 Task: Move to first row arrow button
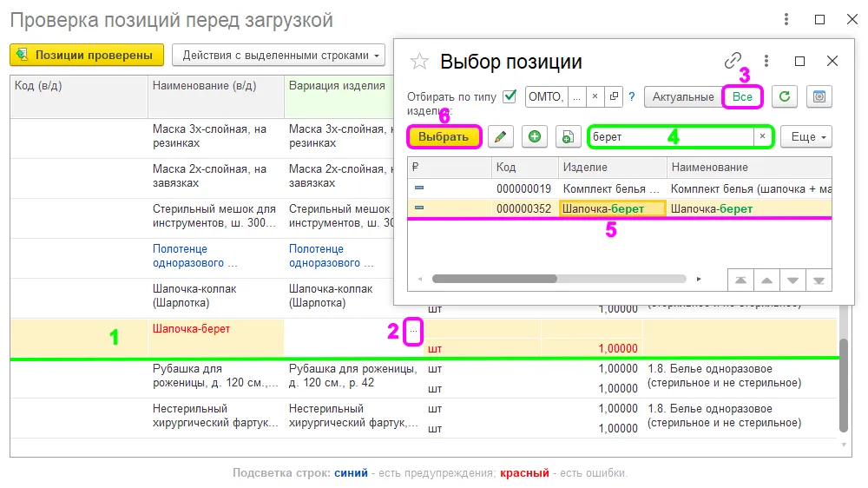point(740,280)
